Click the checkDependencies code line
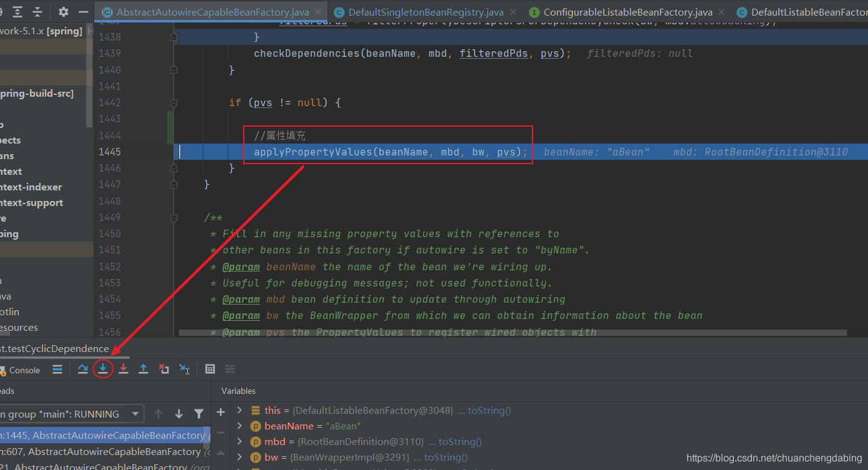The image size is (868, 470). coord(412,54)
